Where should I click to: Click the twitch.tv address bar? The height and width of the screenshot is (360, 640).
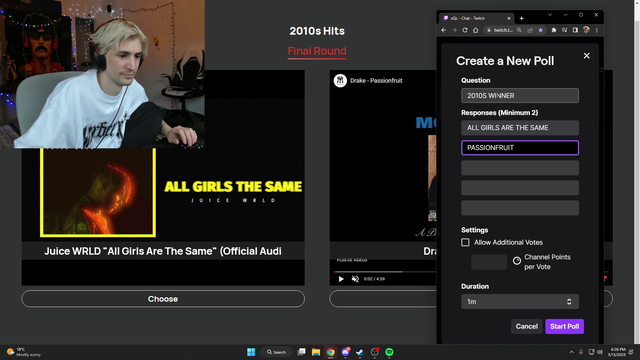(x=502, y=30)
